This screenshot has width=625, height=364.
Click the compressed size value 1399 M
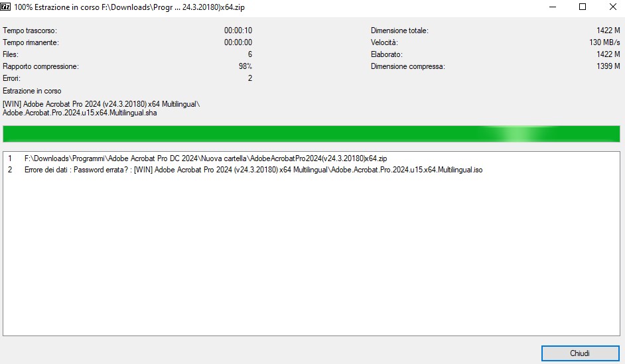pyautogui.click(x=608, y=66)
